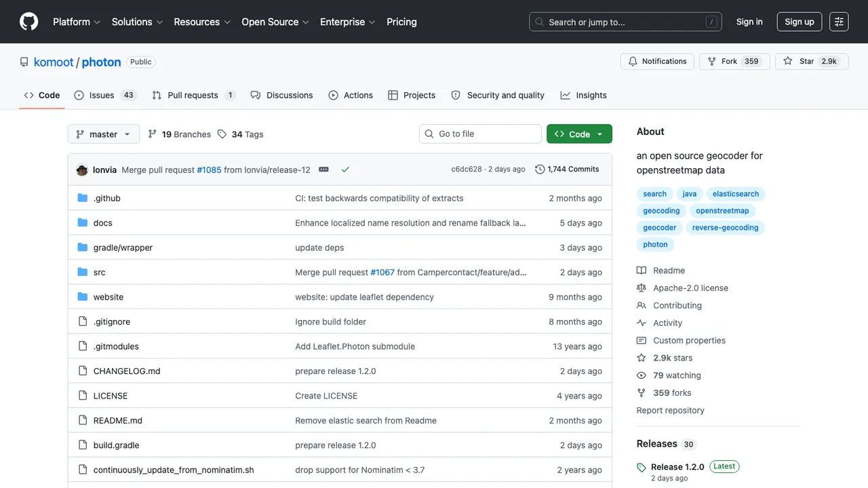This screenshot has width=868, height=488.
Task: Click the Readme book icon
Action: (x=642, y=270)
